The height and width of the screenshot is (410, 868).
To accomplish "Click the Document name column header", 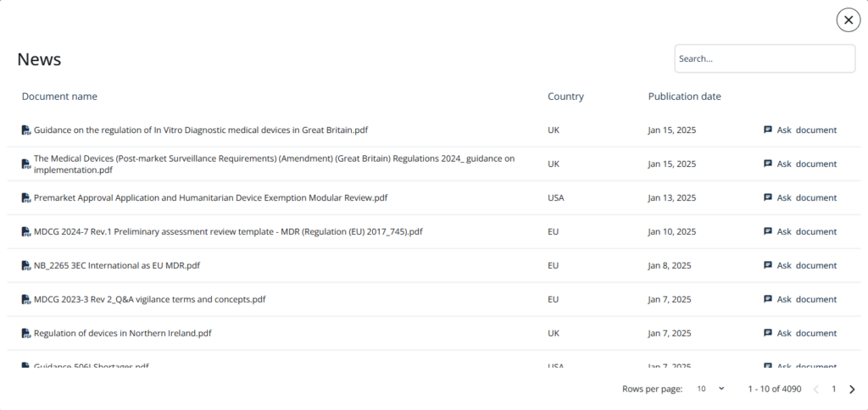I will (59, 97).
